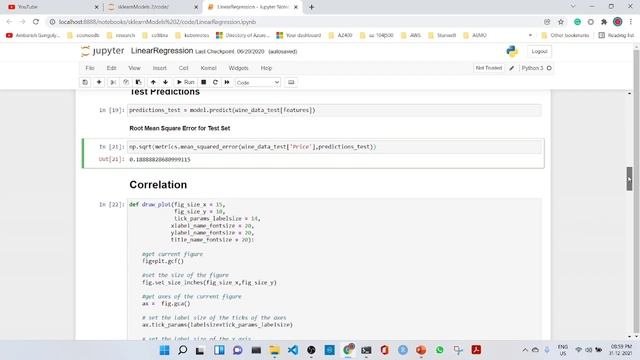640x360 pixels.
Task: Open the Reading list
Action: coord(616,36)
